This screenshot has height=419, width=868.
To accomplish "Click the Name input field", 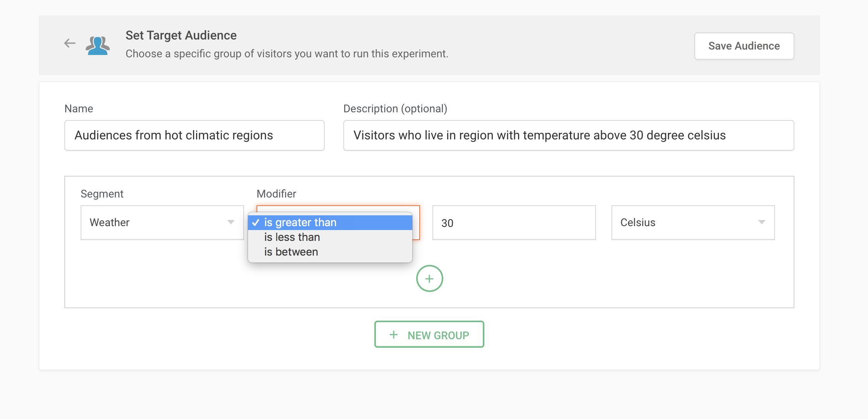I will pyautogui.click(x=194, y=136).
